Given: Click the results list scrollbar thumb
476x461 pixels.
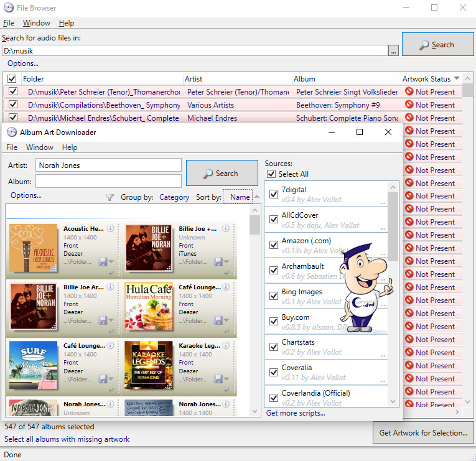Looking at the screenshot, I should tap(254, 225).
